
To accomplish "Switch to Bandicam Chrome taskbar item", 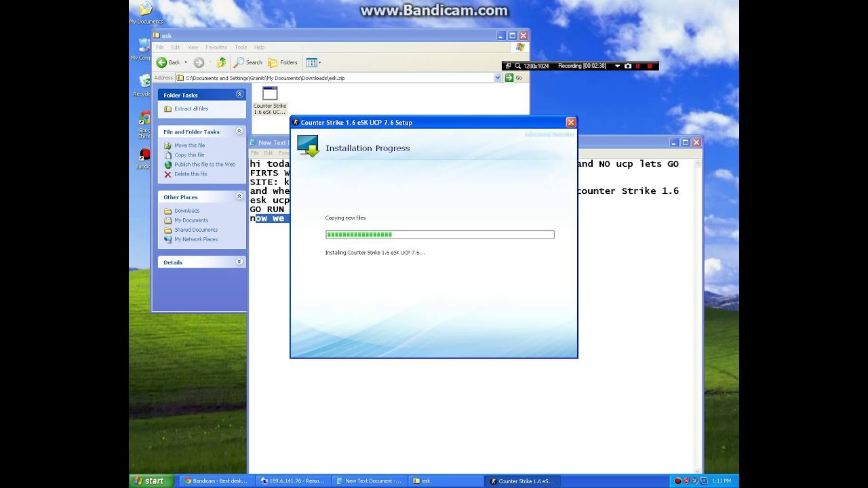I will point(216,481).
